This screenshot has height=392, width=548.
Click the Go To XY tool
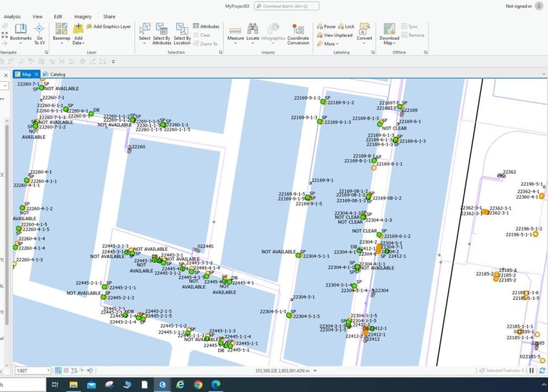click(39, 34)
